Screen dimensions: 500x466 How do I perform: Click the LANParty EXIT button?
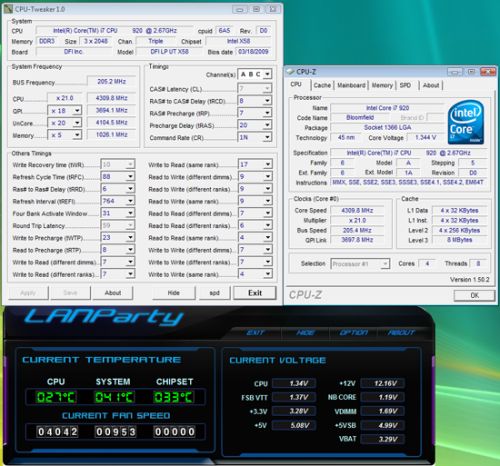point(256,332)
